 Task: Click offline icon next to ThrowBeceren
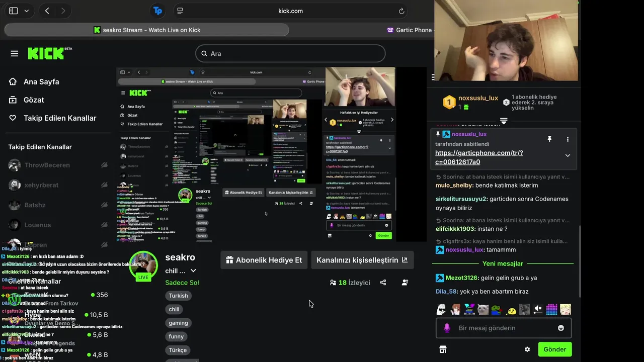coord(104,165)
